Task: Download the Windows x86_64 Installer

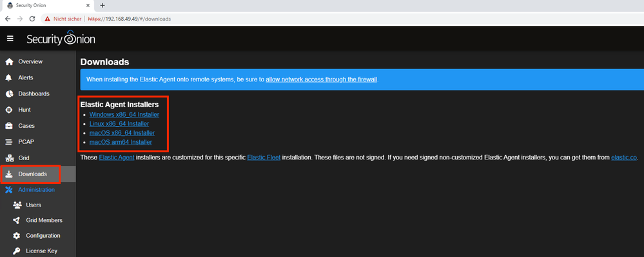Action: [x=124, y=114]
